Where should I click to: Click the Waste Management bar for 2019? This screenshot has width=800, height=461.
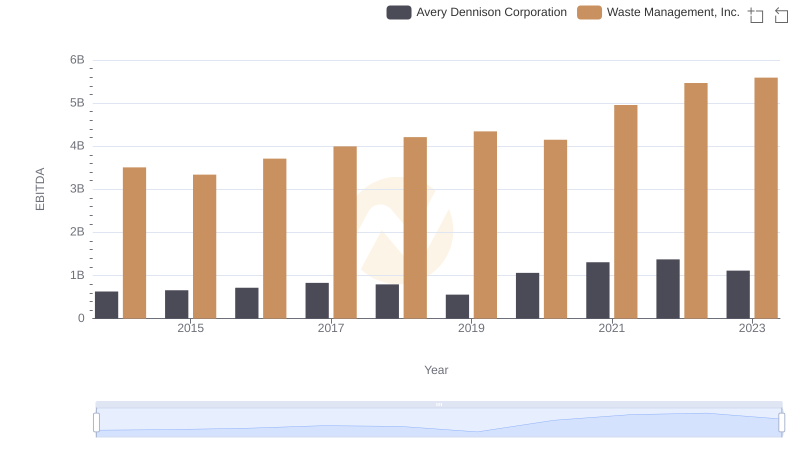(485, 225)
